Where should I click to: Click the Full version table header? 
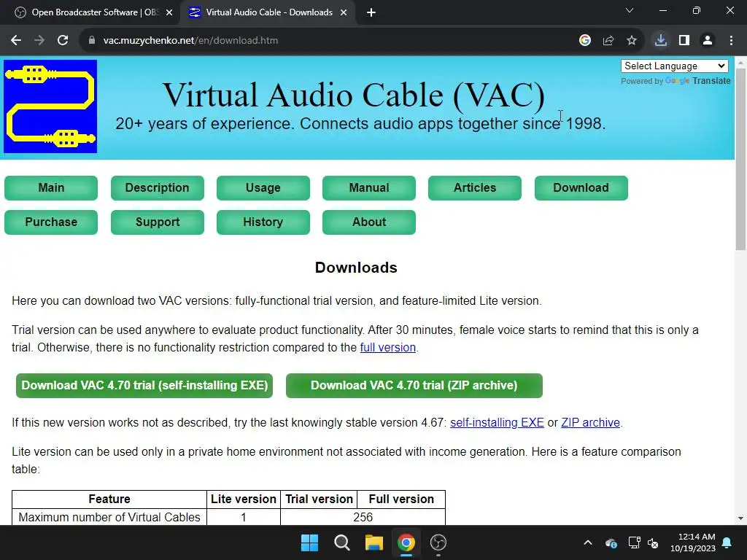click(x=401, y=499)
